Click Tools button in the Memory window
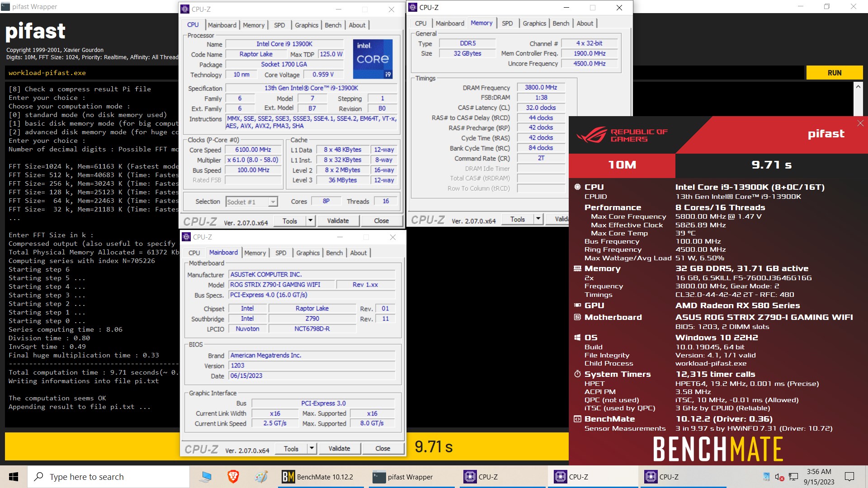This screenshot has height=488, width=868. coord(518,219)
